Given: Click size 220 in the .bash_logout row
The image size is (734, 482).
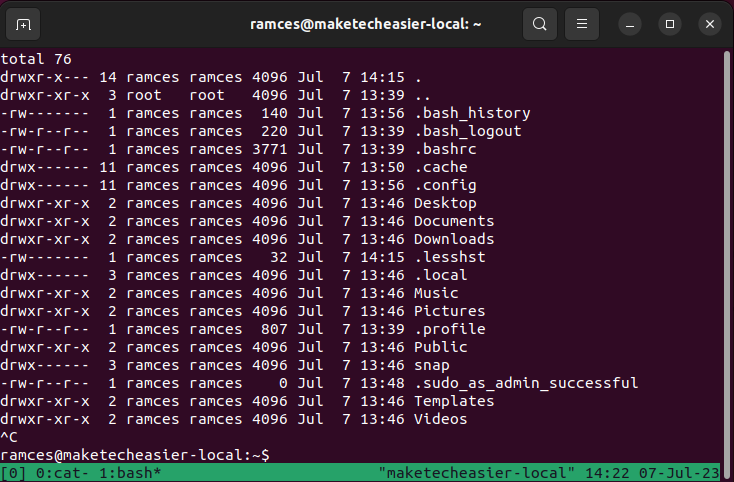Looking at the screenshot, I should coord(274,131).
